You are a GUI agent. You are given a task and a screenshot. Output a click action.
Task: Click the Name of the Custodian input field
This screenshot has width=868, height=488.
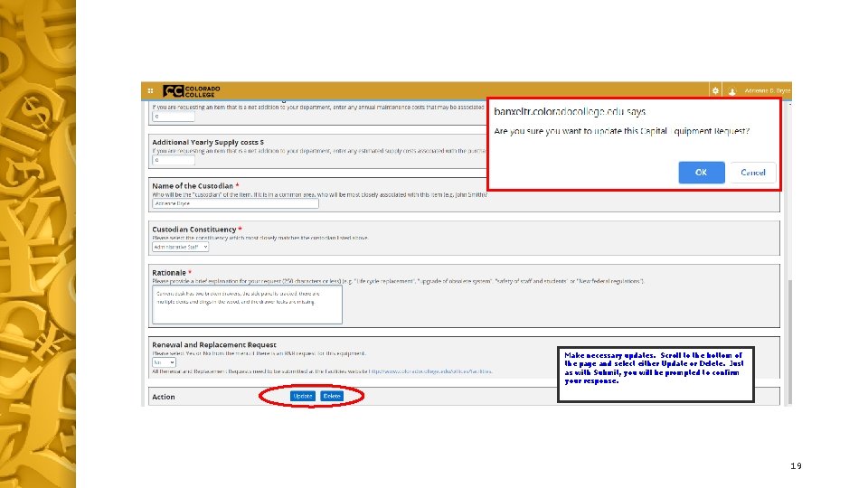tap(235, 203)
